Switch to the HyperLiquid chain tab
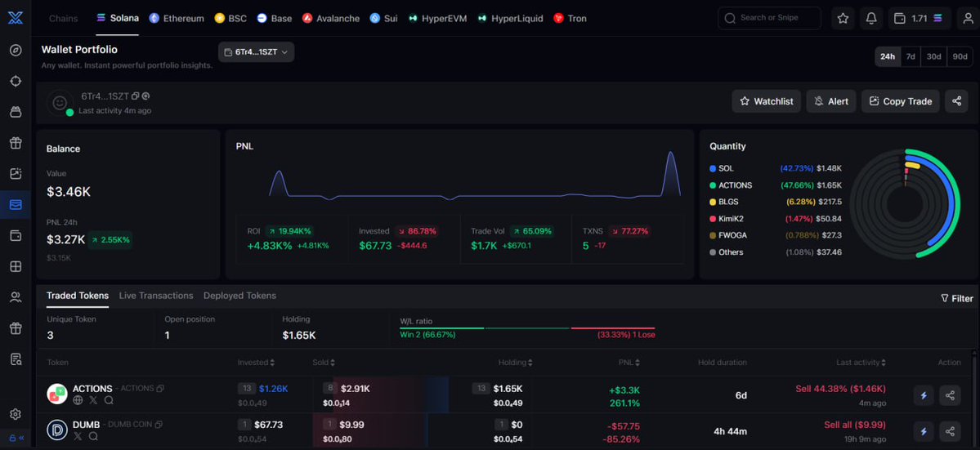 click(x=510, y=18)
